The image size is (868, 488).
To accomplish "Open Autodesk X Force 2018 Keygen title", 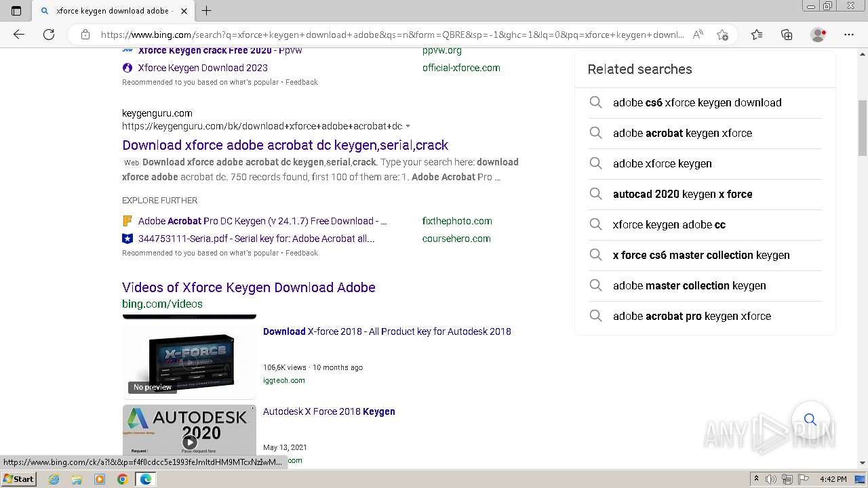I will coord(329,411).
